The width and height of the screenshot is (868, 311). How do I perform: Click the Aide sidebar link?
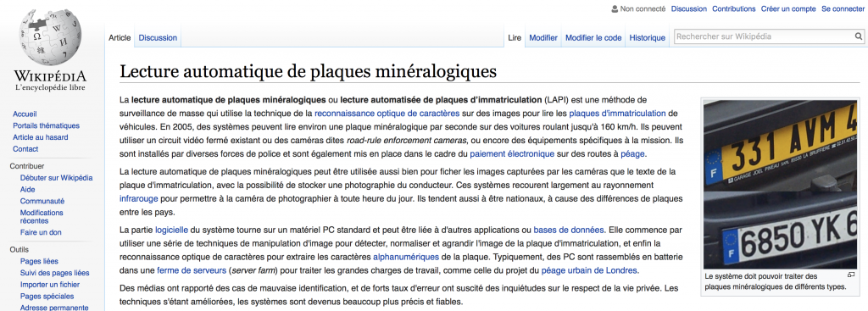(28, 189)
